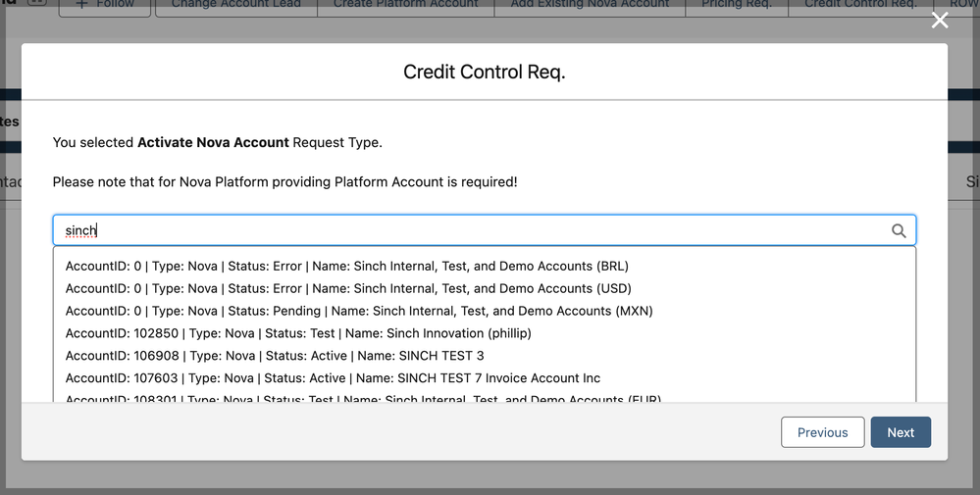Click the search magnifier icon in lookup field

click(899, 231)
